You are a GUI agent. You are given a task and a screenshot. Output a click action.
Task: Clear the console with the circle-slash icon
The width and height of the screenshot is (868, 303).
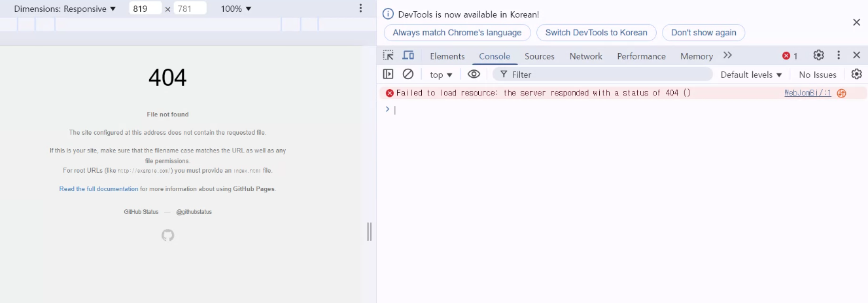pos(408,75)
